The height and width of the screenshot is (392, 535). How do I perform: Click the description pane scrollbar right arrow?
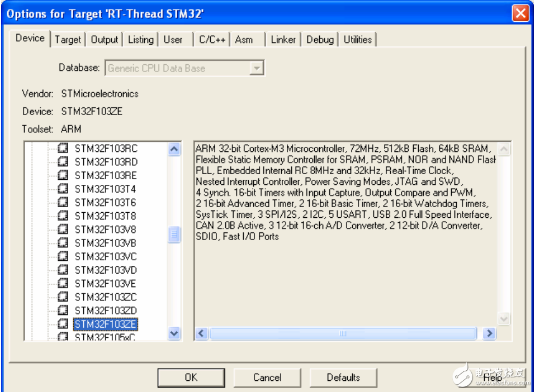click(489, 333)
